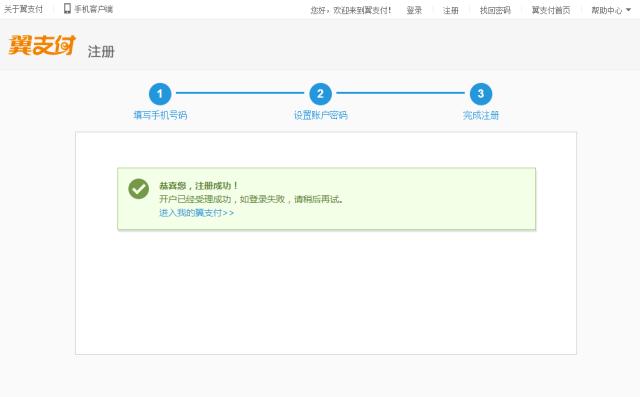
Task: Open the 关于翼支付 link
Action: point(23,9)
